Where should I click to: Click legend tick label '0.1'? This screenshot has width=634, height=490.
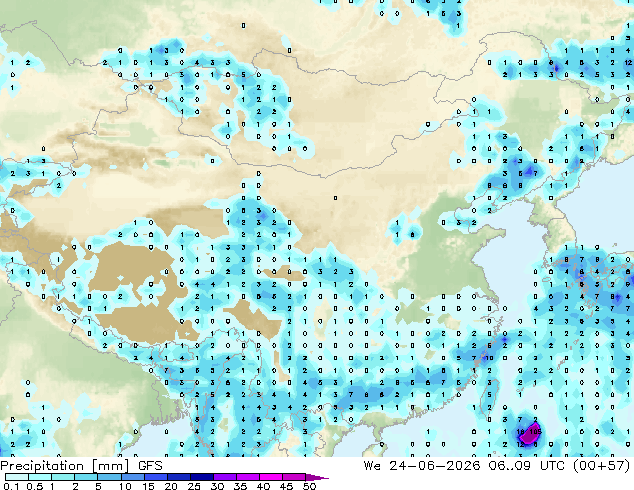pos(12,486)
